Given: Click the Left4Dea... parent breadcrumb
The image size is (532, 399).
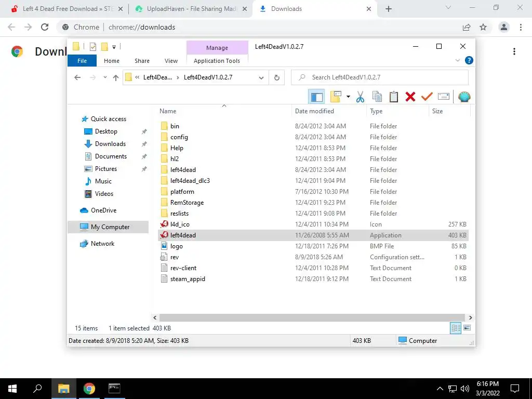Looking at the screenshot, I should pos(157,77).
